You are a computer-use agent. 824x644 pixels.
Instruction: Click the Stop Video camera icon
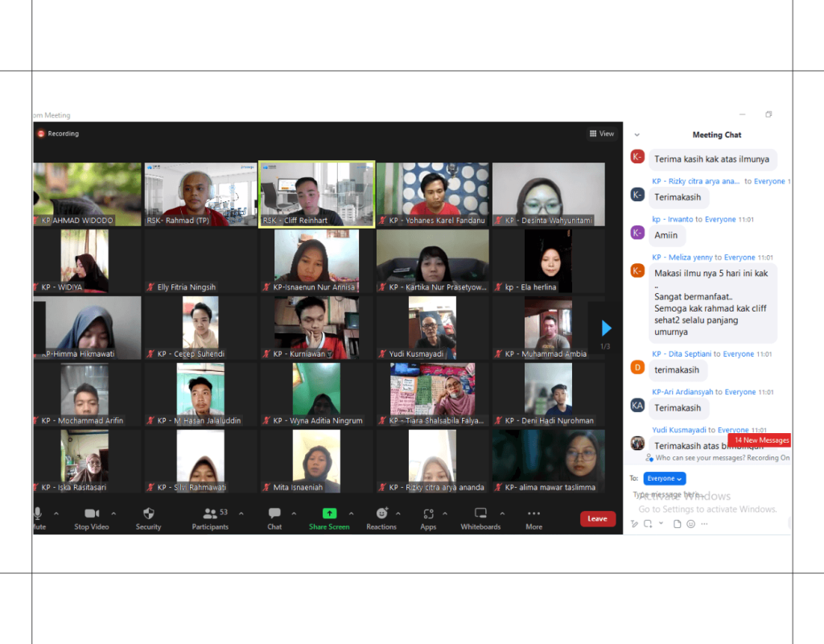click(91, 514)
